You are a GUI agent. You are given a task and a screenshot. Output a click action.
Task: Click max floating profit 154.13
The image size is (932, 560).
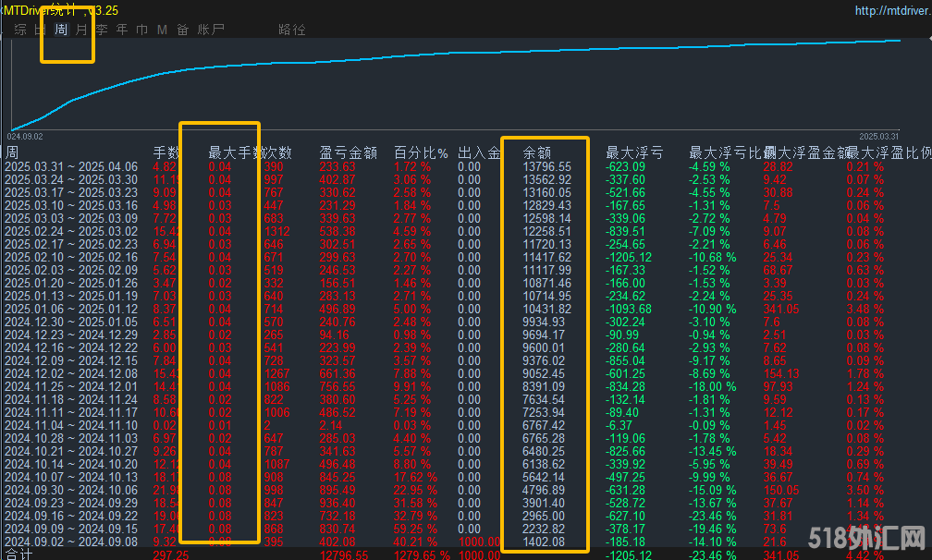pyautogui.click(x=781, y=373)
